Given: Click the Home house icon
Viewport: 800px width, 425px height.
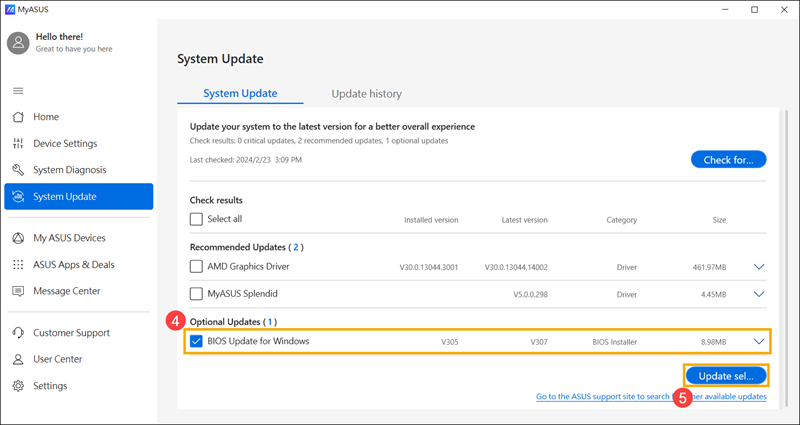Looking at the screenshot, I should pos(18,117).
